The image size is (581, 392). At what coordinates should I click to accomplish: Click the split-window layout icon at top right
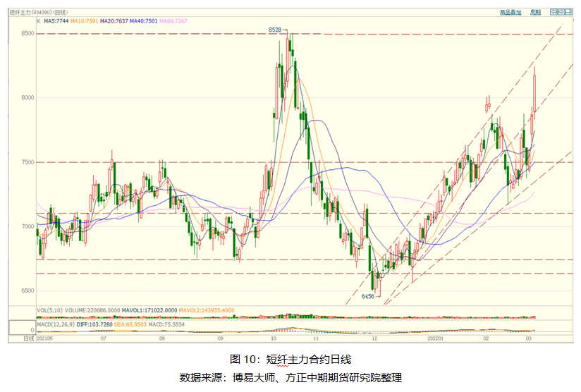[568, 12]
